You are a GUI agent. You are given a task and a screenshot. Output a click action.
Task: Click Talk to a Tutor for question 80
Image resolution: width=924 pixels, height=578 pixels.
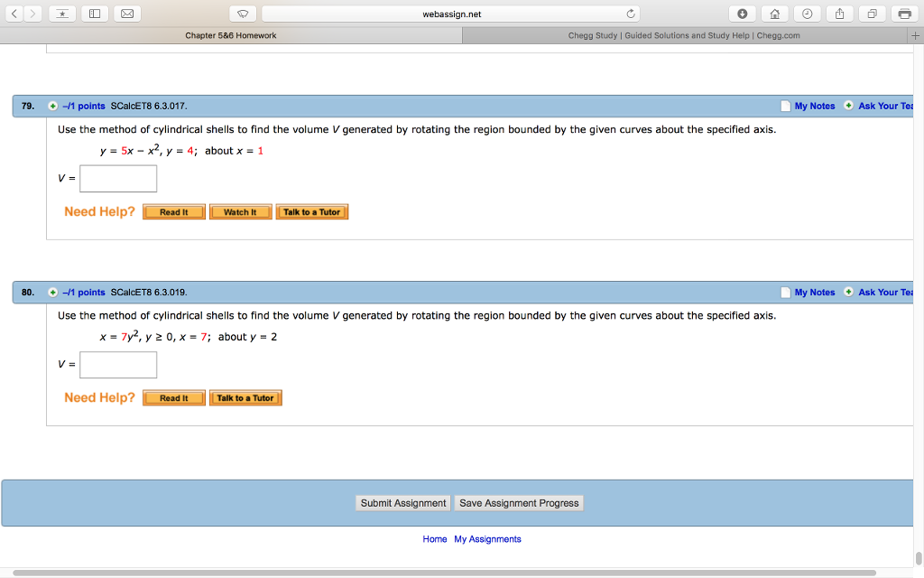(x=245, y=397)
